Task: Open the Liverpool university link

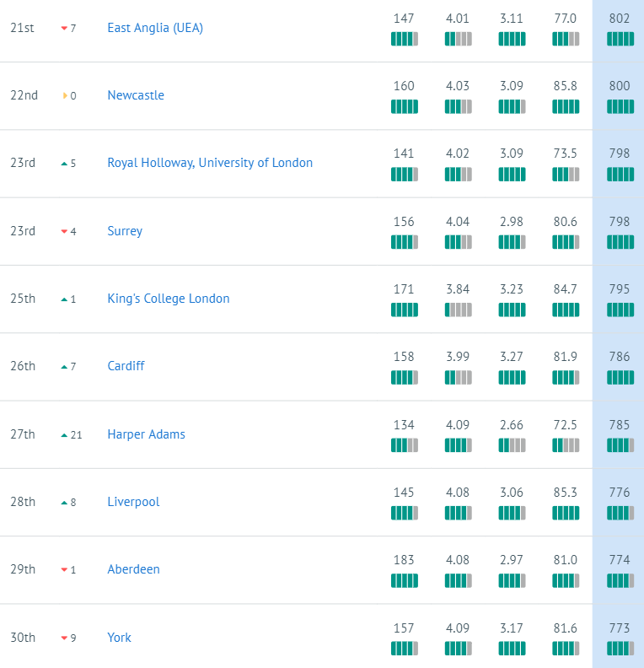Action: click(x=133, y=502)
